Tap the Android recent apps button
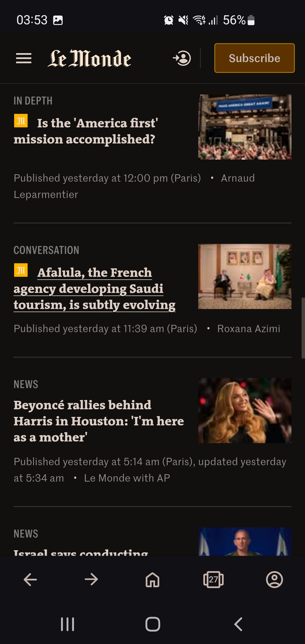This screenshot has width=305, height=644. coord(67,624)
